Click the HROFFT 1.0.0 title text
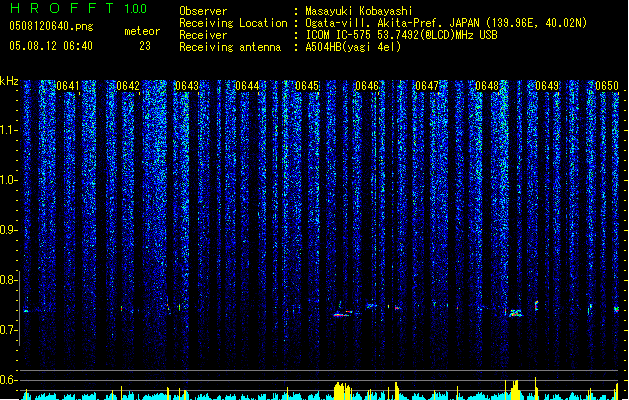This screenshot has height=400, width=629. [78, 8]
